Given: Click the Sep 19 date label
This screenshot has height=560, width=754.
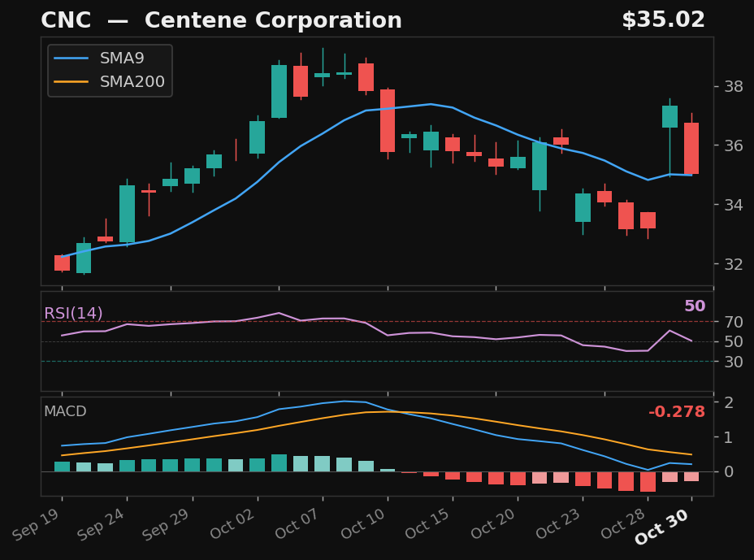Looking at the screenshot, I should (36, 524).
